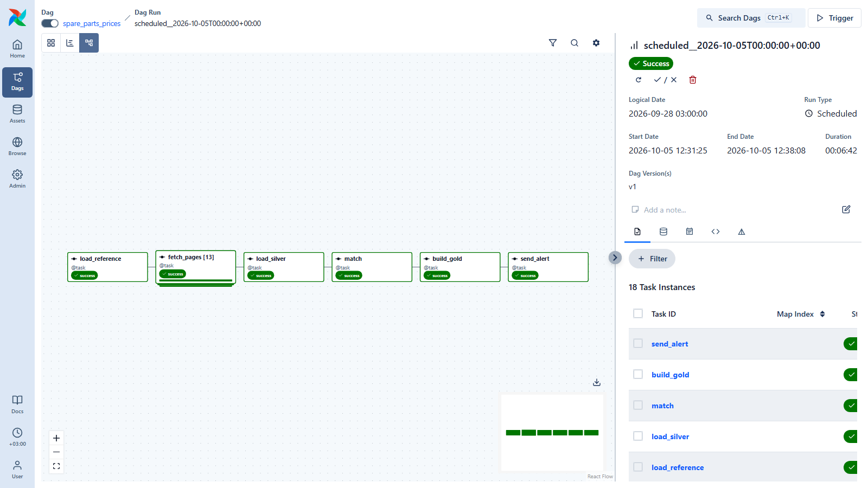The width and height of the screenshot is (868, 488).
Task: Check the send_alert row checkbox
Action: pos(638,343)
